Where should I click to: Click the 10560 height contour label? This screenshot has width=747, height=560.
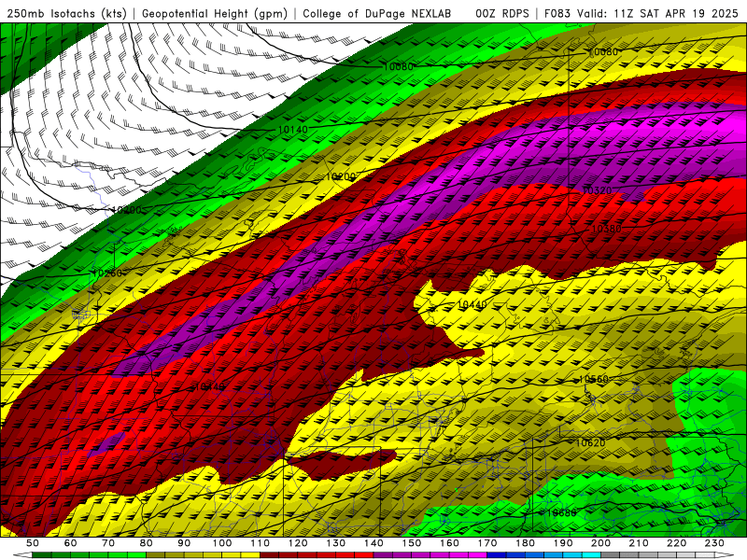[594, 379]
